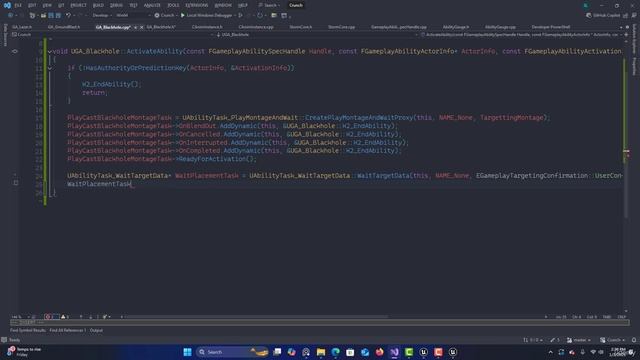Open the View menu
Viewport: 640px width, 360px height.
[47, 5]
